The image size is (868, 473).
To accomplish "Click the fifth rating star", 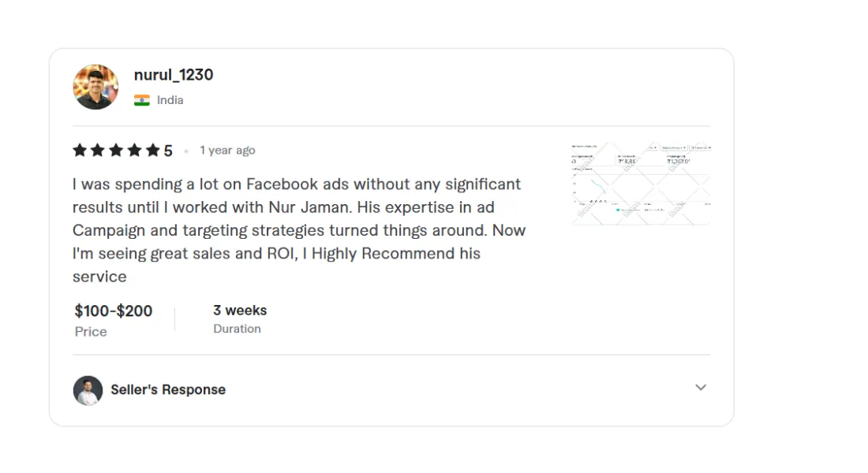I will 152,151.
